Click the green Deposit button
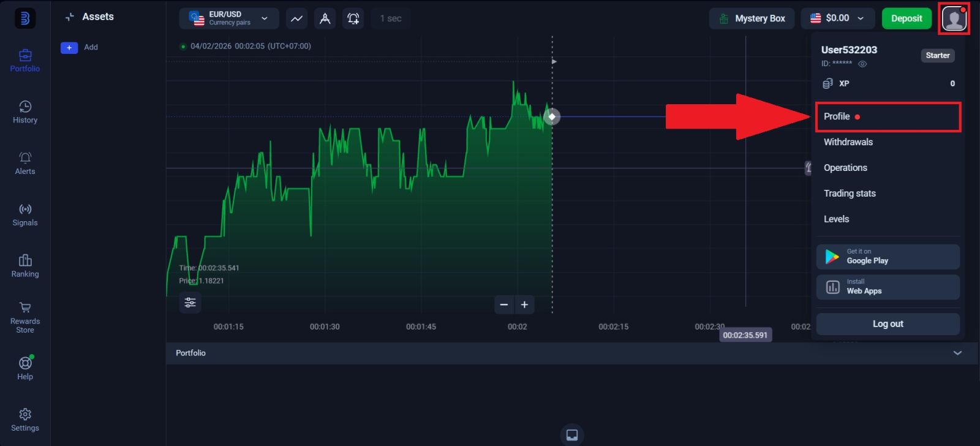This screenshot has width=980, height=446. (x=906, y=18)
